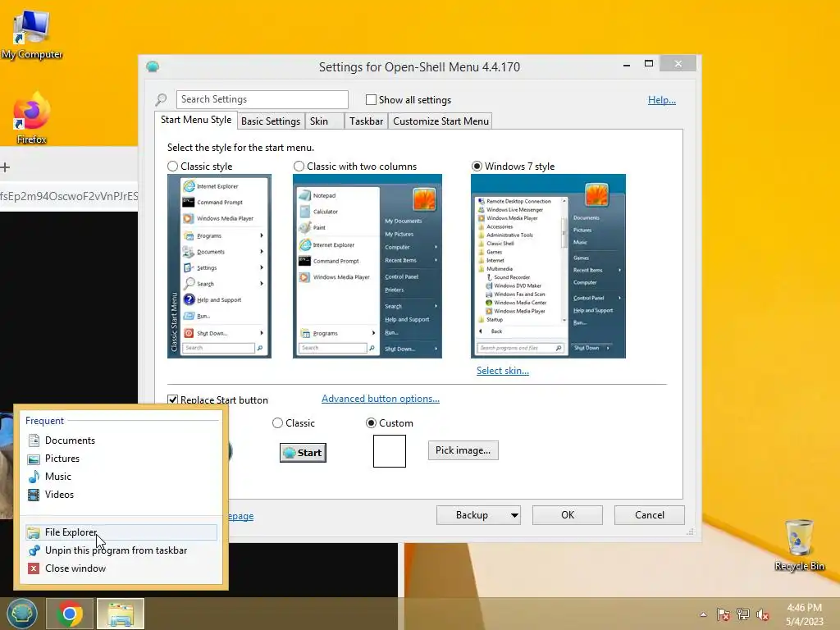Screen dimensions: 840x630
Task: Select Classic with two columns radio button
Action: point(299,167)
